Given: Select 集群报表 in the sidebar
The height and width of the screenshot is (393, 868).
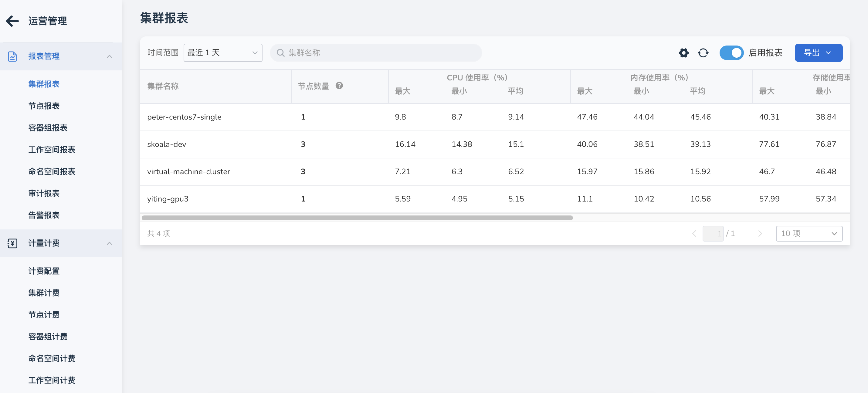Looking at the screenshot, I should pyautogui.click(x=44, y=84).
